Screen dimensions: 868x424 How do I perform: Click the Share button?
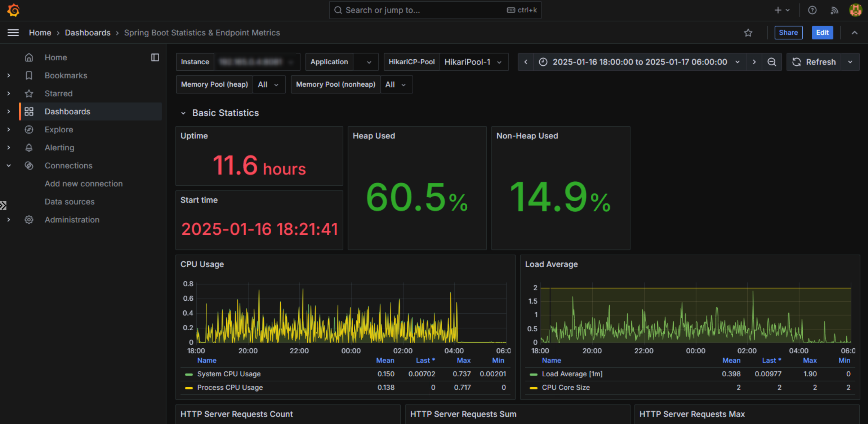tap(788, 33)
